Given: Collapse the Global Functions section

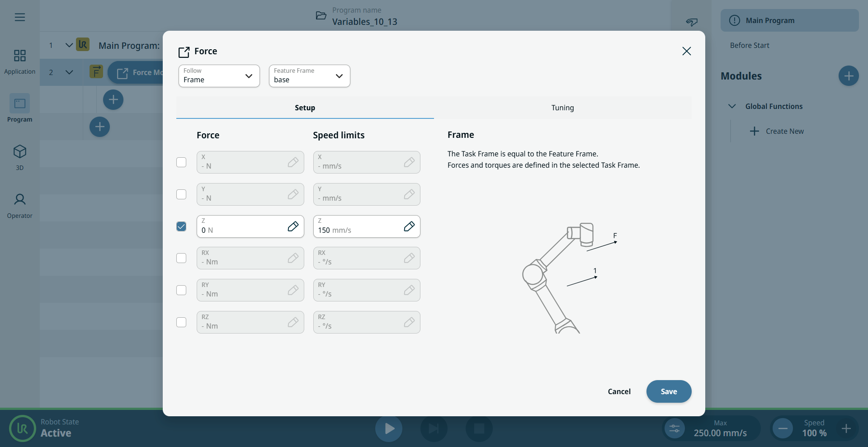Looking at the screenshot, I should pyautogui.click(x=732, y=106).
